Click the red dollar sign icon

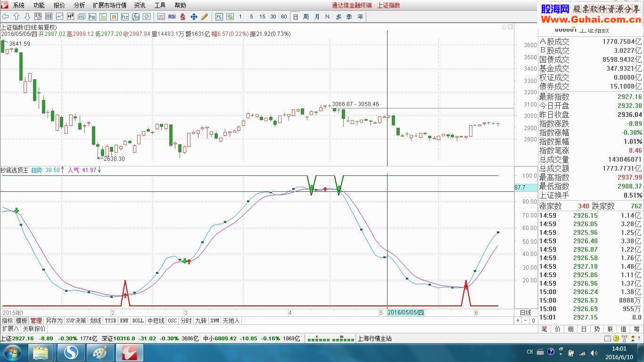(x=183, y=16)
